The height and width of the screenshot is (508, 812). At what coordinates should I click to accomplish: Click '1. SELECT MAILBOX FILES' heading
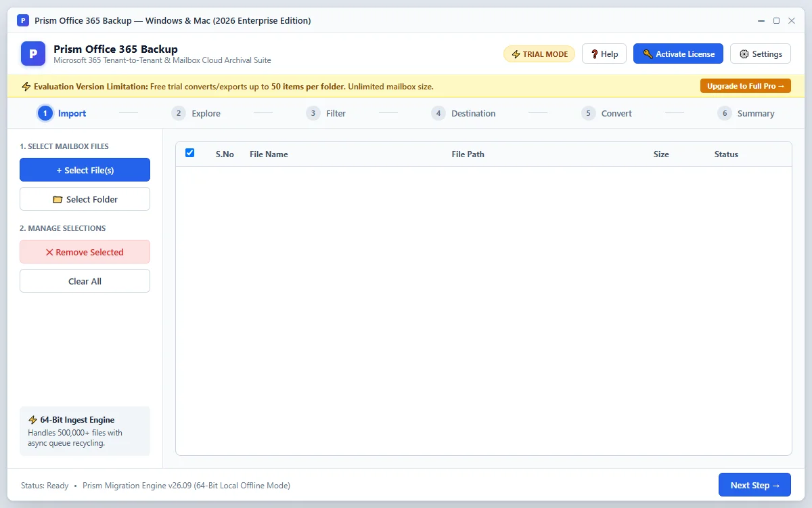point(64,146)
